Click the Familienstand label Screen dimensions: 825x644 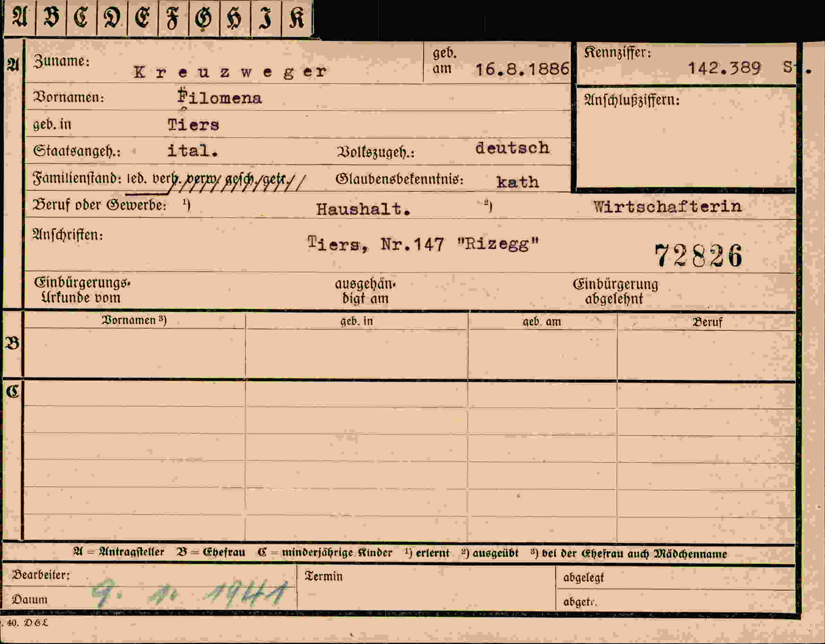(x=77, y=178)
